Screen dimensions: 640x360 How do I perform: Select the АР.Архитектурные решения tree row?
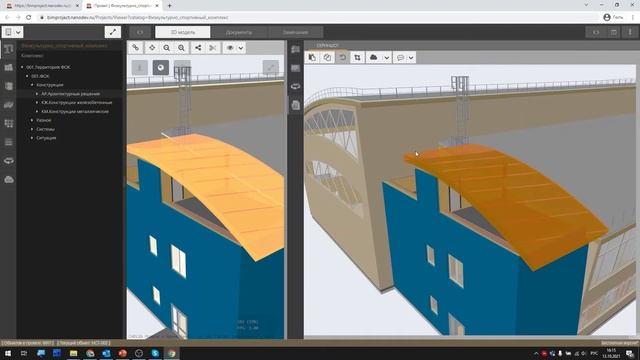click(70, 93)
